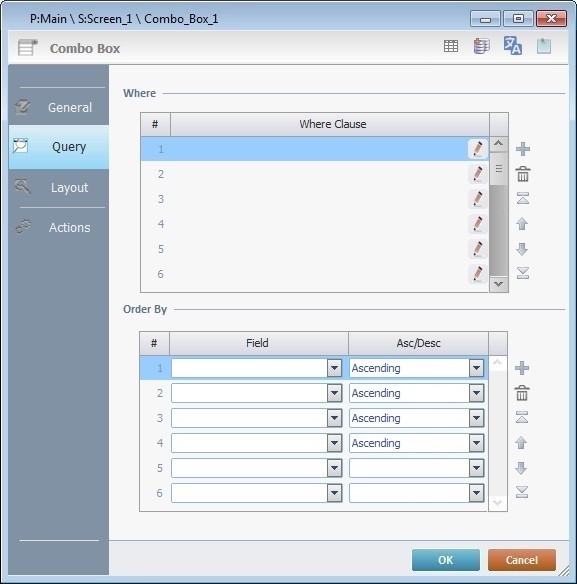Move Order By row down one position
577x584 pixels.
coord(521,468)
